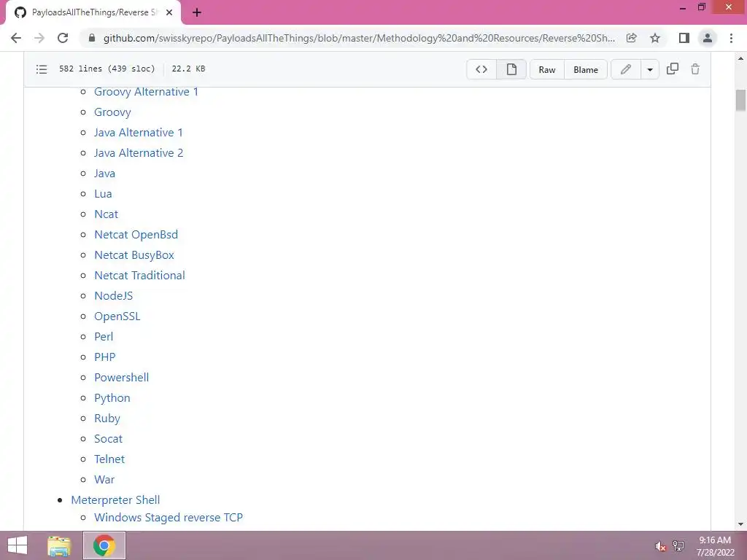Open Chrome three-dot menu
This screenshot has height=560, width=747.
731,38
